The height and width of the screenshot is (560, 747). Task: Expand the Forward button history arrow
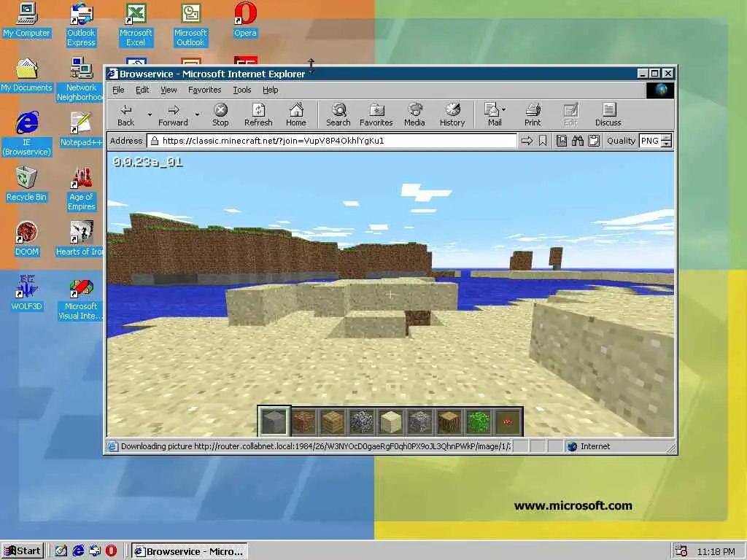197,114
